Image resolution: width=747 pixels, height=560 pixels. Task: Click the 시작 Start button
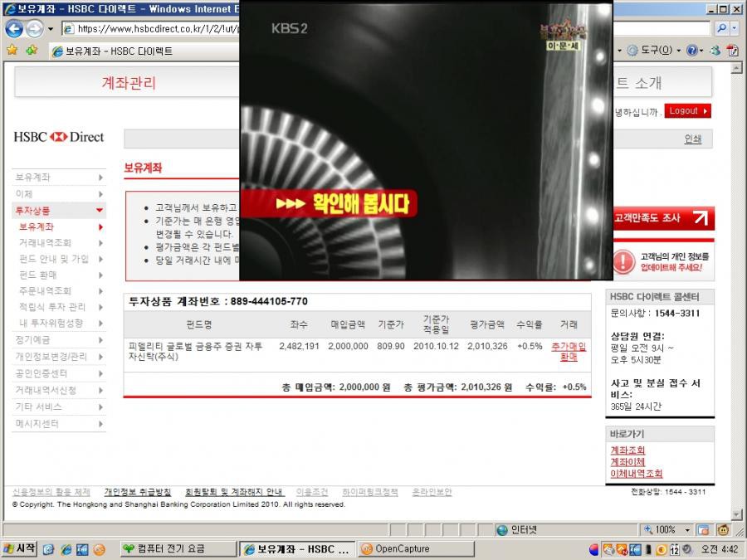point(19,549)
